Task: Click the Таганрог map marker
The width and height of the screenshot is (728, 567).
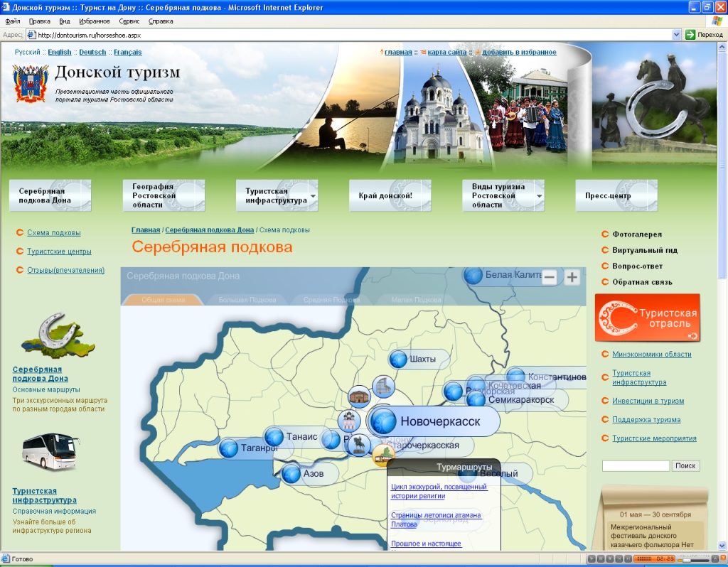Action: (x=228, y=448)
